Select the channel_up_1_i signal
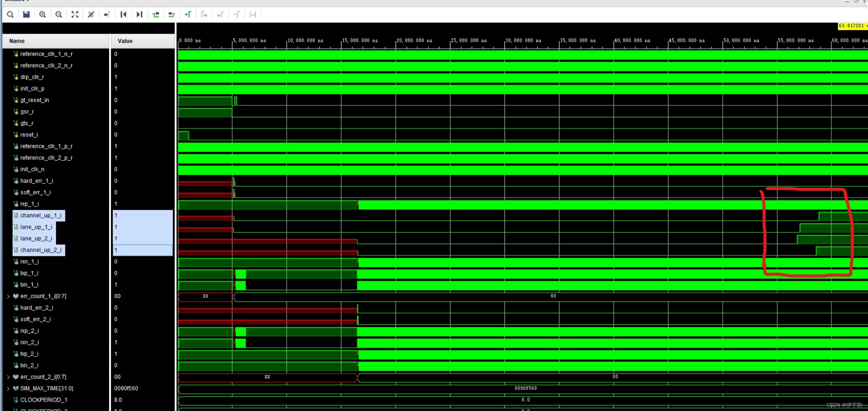 (41, 215)
